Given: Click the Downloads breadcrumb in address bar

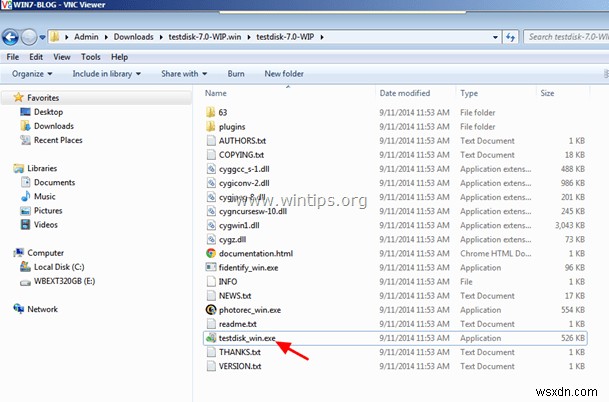Looking at the screenshot, I should (x=134, y=37).
